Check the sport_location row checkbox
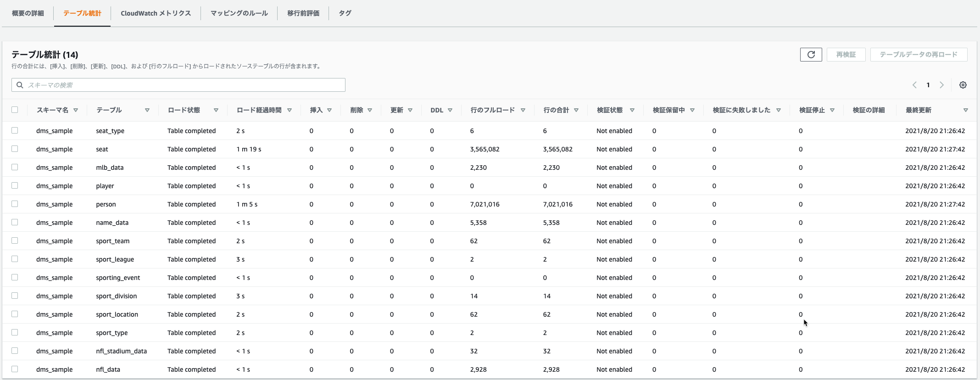Image resolution: width=980 pixels, height=380 pixels. click(x=15, y=314)
